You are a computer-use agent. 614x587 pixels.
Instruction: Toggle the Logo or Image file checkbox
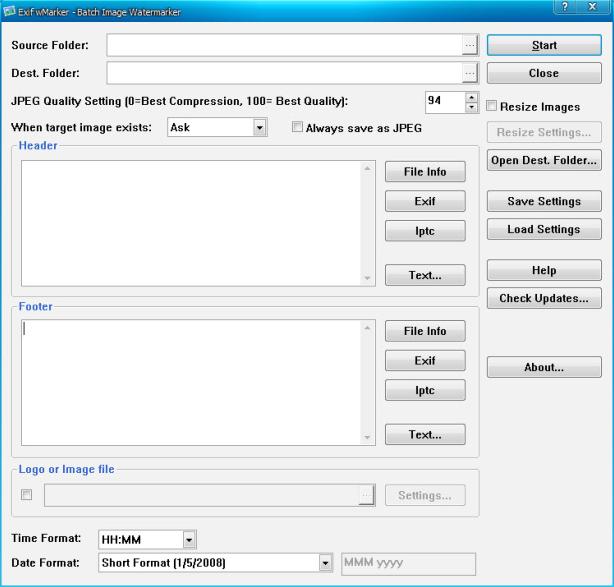(x=26, y=494)
